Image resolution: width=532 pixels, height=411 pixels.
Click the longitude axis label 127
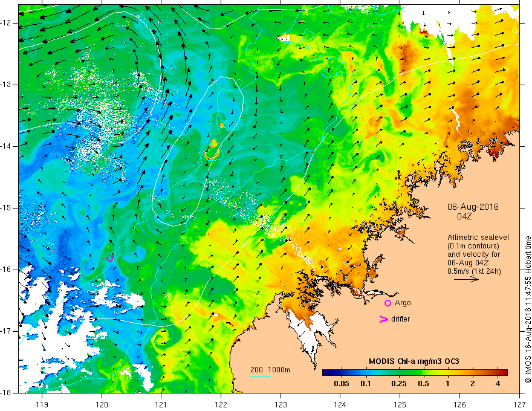[519, 404]
